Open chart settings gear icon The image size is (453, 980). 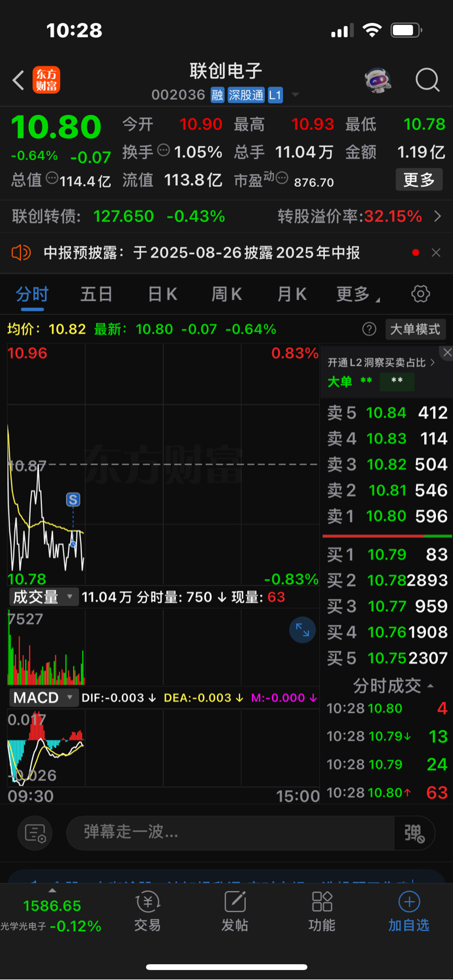[x=421, y=293]
